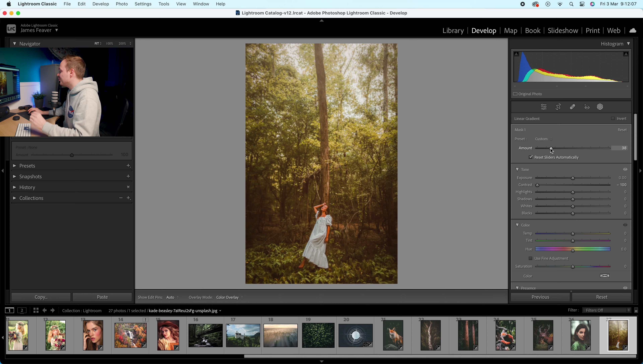Open Overlay Mode Color Overlay dropdown

(x=229, y=297)
